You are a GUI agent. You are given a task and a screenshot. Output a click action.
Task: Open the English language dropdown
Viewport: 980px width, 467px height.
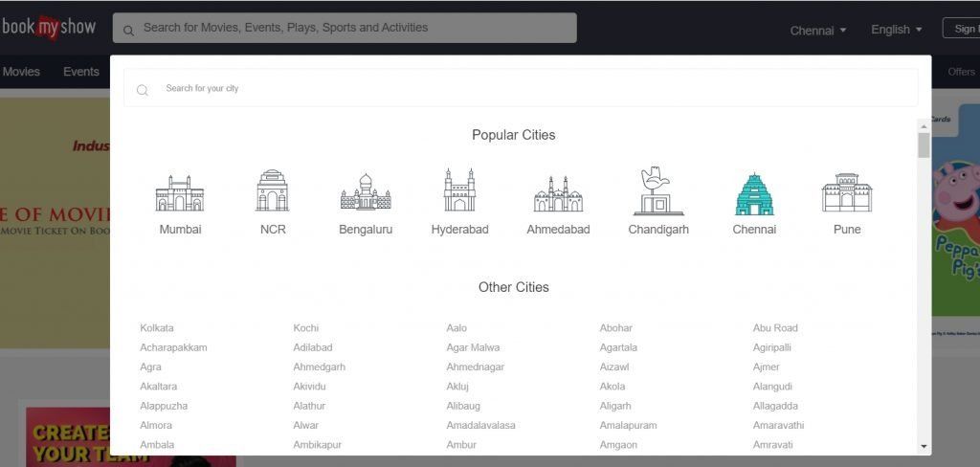(x=896, y=30)
